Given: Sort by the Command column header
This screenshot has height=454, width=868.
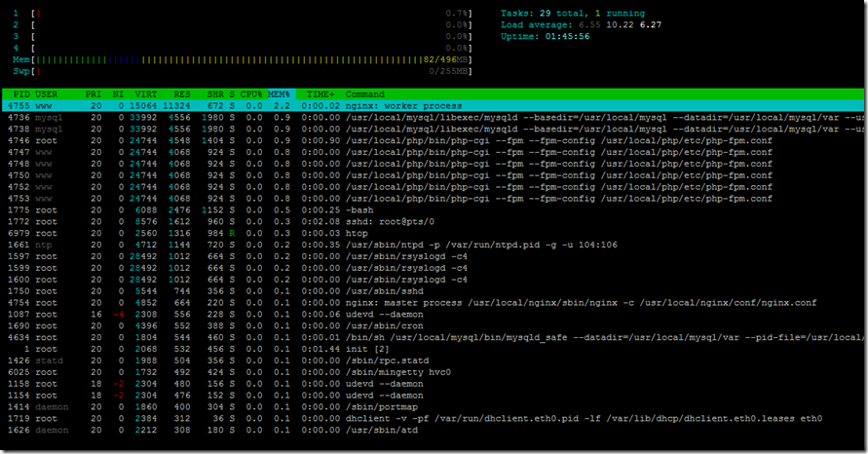Looking at the screenshot, I should [x=364, y=95].
